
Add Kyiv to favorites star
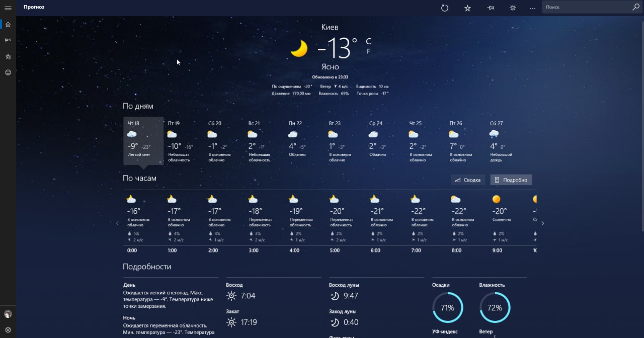pos(467,8)
